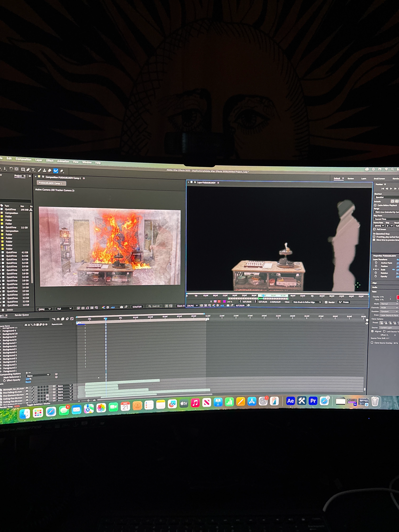Open Premiere Pro from the Dock
The height and width of the screenshot is (532, 399).
click(313, 401)
